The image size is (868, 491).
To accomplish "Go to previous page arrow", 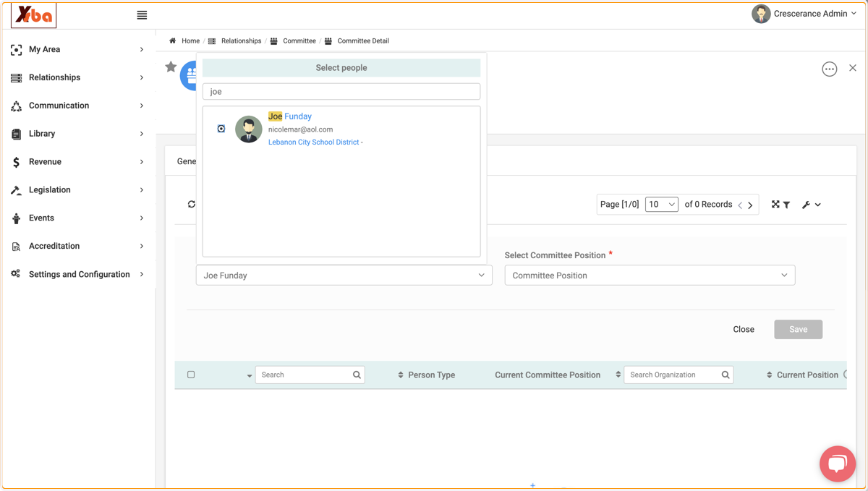I will click(x=740, y=205).
